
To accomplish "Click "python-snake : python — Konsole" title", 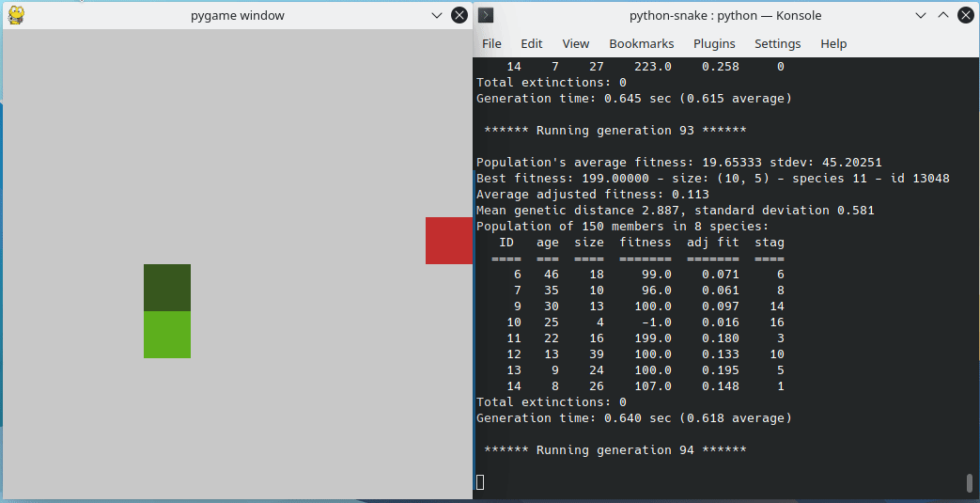I will [x=725, y=16].
